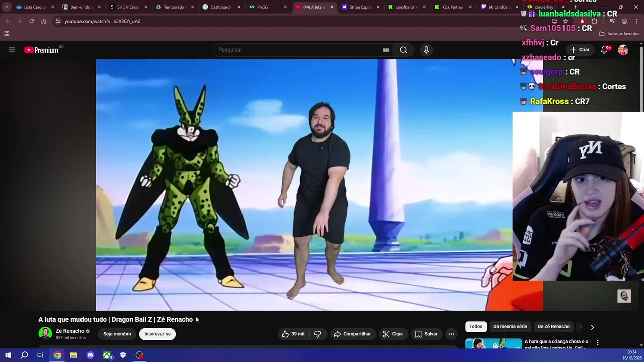This screenshot has height=362, width=644.
Task: Open Windows Security shield on taskbar
Action: 123,355
